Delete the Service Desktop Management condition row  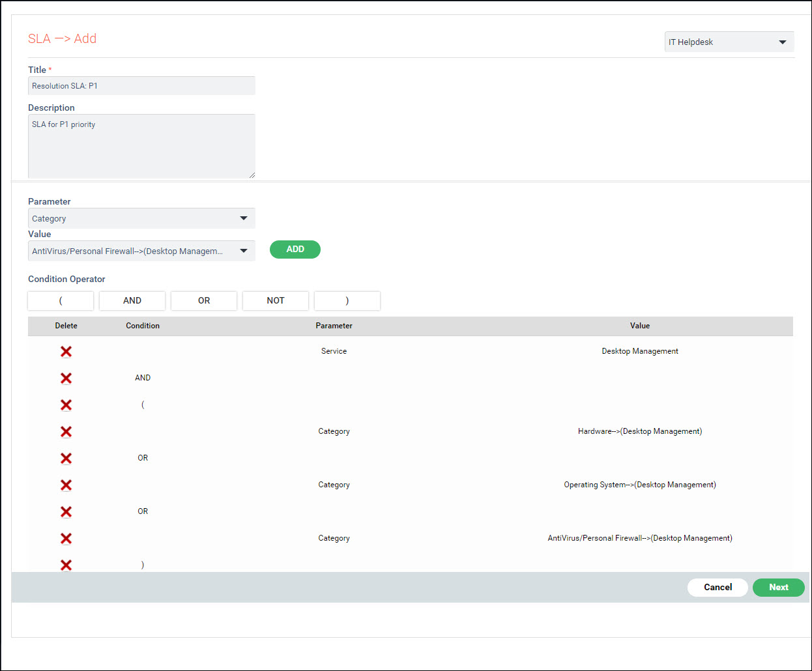[66, 352]
